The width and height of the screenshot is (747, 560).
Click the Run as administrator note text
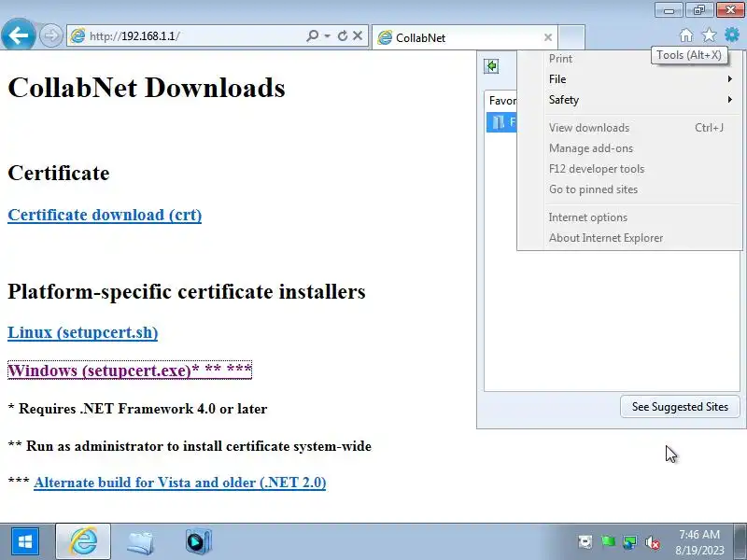(x=190, y=446)
